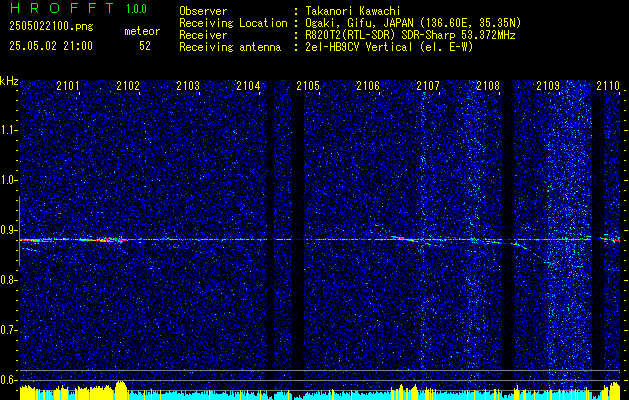Click the Receiving antenna label
Screen dimensions: 629x400
pyautogui.click(x=230, y=47)
